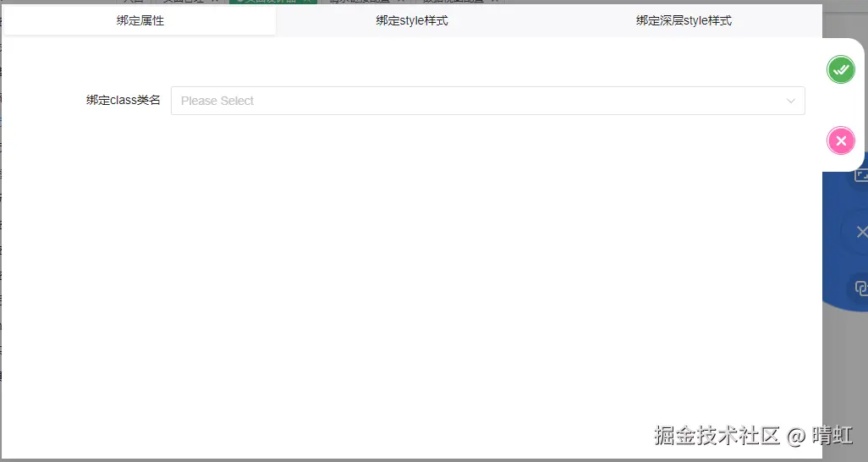The width and height of the screenshot is (868, 462).
Task: Expand the class select chevron arrow
Action: tap(790, 101)
